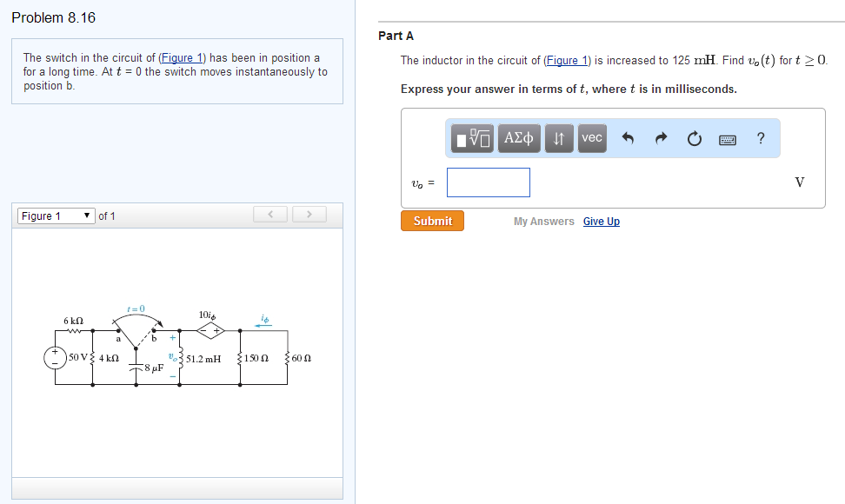Click the up-down arrows units icon
The image size is (845, 504).
pyautogui.click(x=558, y=138)
